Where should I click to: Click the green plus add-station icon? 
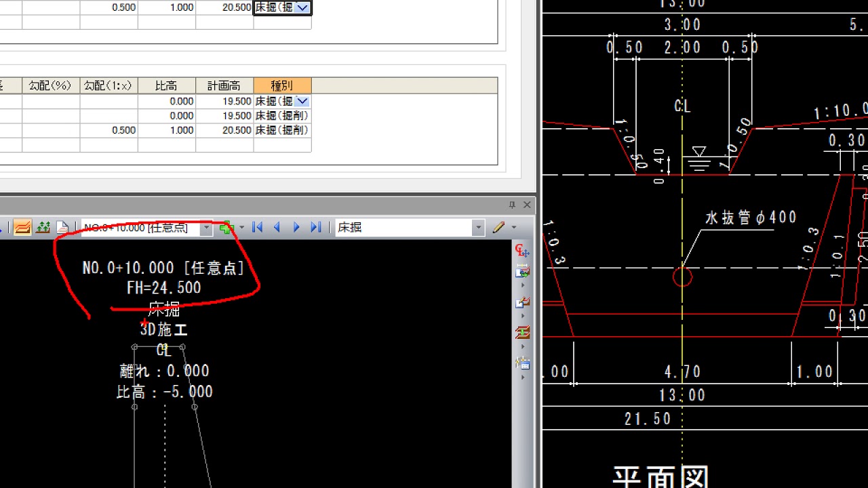(226, 228)
